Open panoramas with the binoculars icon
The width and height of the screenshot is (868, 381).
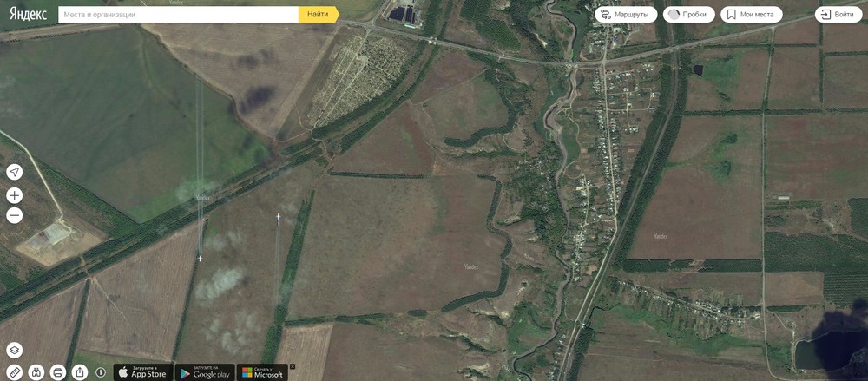click(x=36, y=372)
